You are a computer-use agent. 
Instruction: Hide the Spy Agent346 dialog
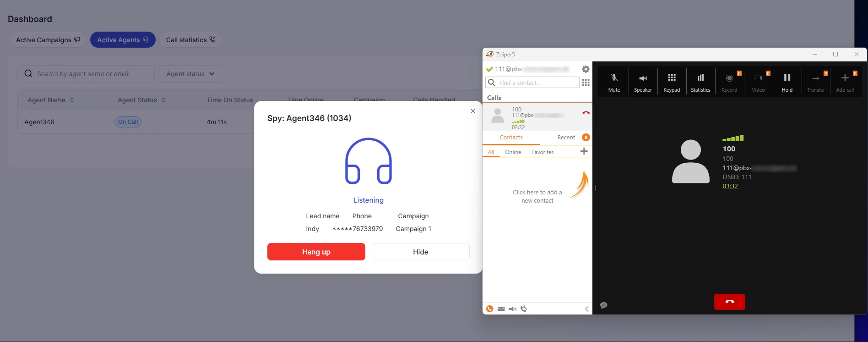pos(421,252)
